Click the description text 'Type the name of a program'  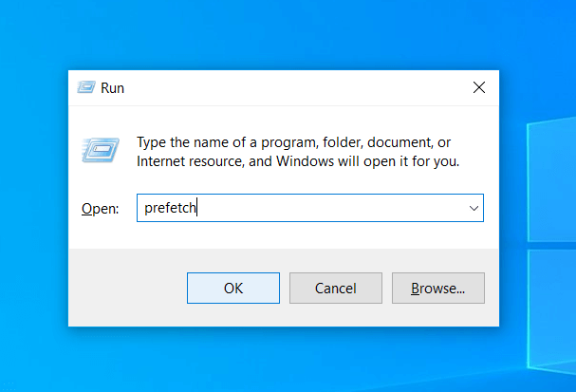(x=226, y=142)
